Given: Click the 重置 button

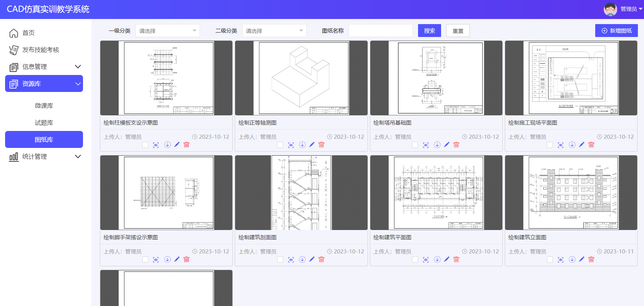Looking at the screenshot, I should click(458, 31).
